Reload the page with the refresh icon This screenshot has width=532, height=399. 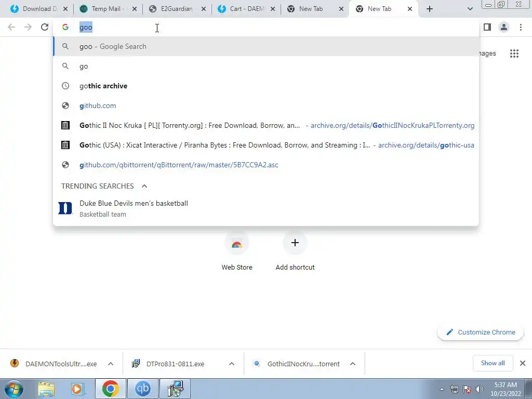45,27
